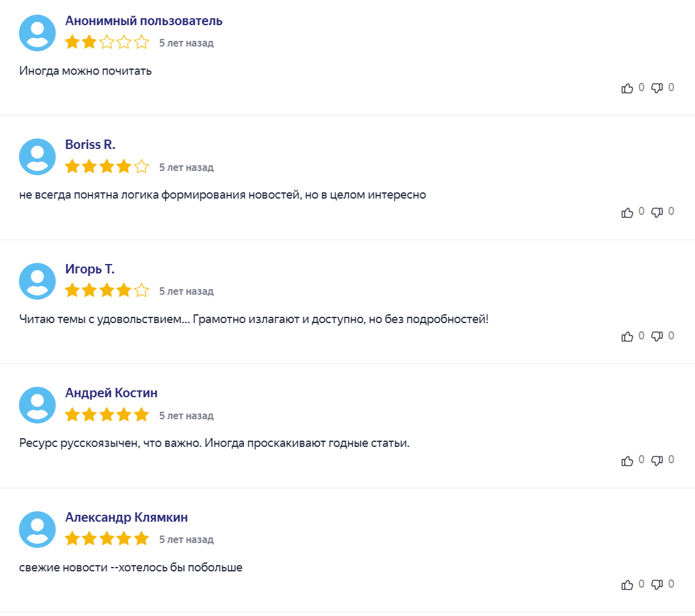This screenshot has width=695, height=616.
Task: Upvote Андрей Костин's review
Action: point(627,461)
